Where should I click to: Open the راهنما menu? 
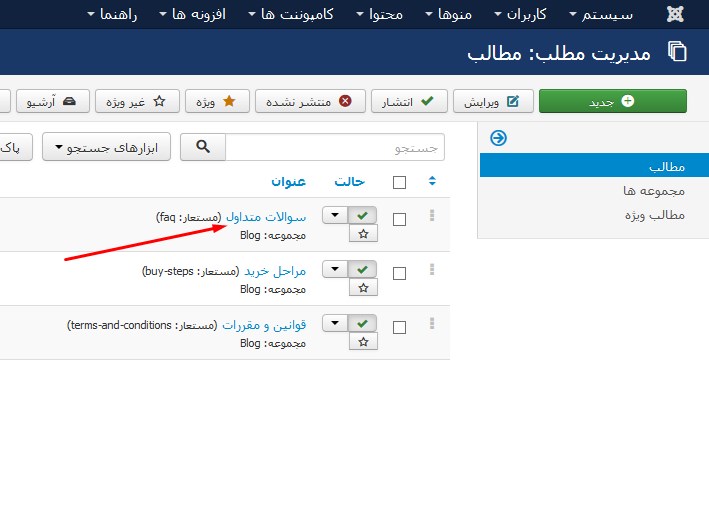pyautogui.click(x=112, y=14)
